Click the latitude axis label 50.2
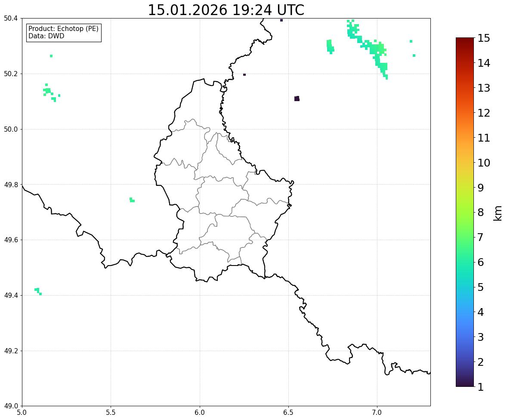 point(11,74)
